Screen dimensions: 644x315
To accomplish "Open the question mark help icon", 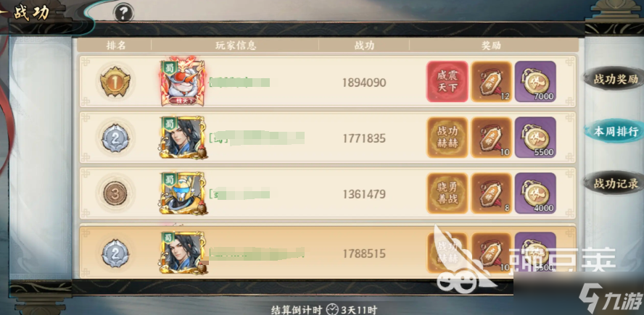I will 123,14.
